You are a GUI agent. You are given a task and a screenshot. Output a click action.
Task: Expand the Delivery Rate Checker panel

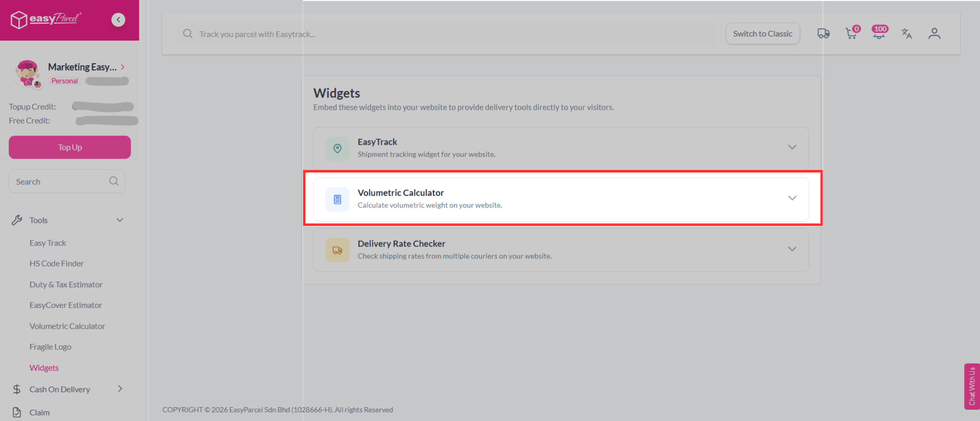pos(792,249)
